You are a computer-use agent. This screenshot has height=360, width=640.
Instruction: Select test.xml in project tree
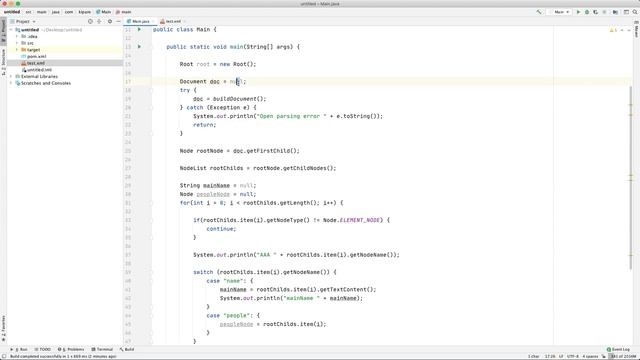pos(36,63)
